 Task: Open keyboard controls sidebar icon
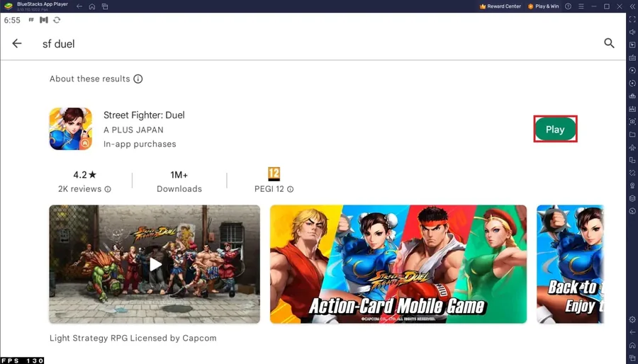[632, 57]
